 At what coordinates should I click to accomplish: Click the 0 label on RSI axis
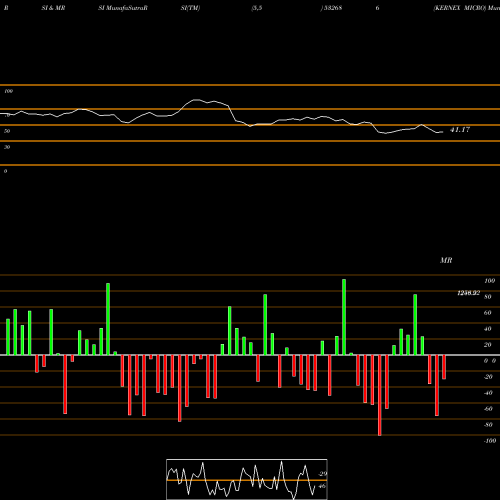5,171
